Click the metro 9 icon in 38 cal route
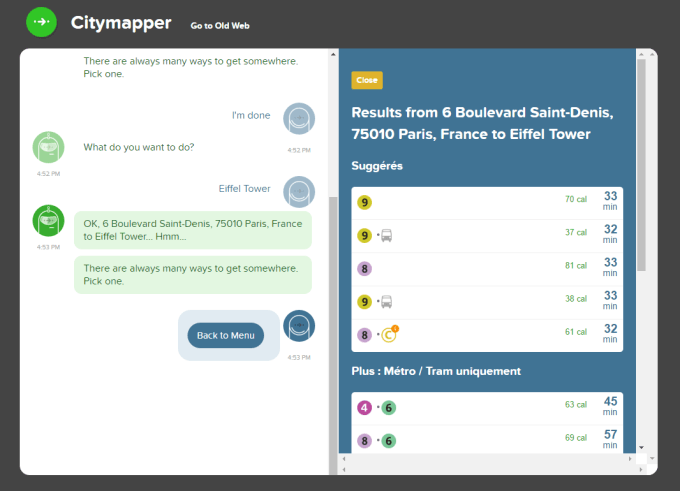Viewport: 680px width, 491px height. (364, 302)
